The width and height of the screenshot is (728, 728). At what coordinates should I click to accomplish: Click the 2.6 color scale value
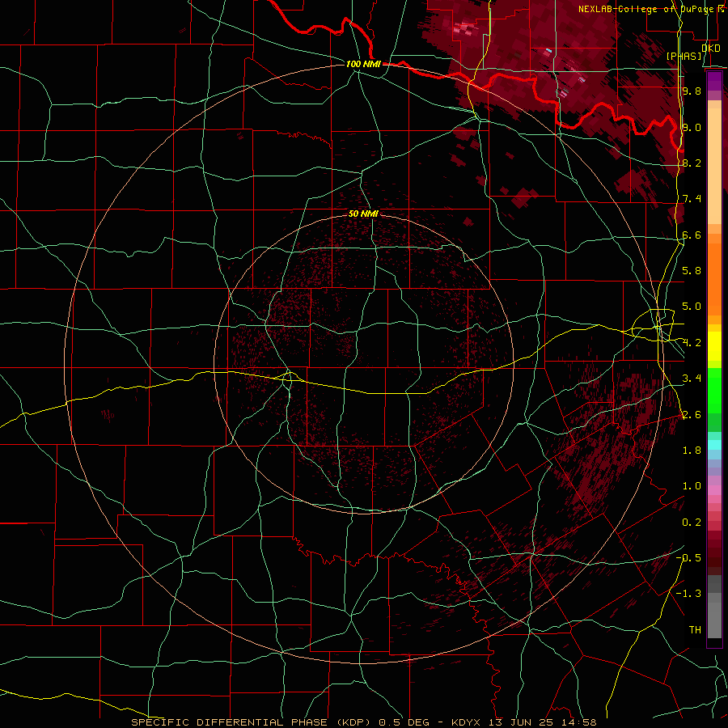click(x=692, y=415)
